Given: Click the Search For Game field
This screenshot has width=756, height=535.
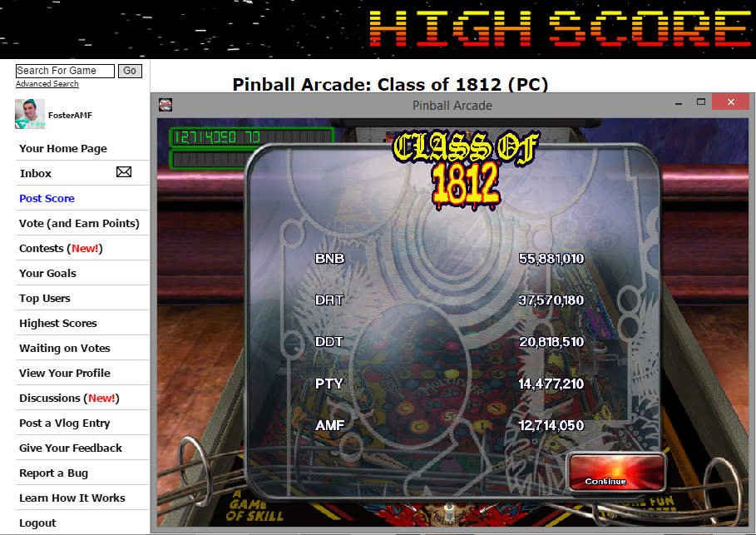Looking at the screenshot, I should (65, 71).
